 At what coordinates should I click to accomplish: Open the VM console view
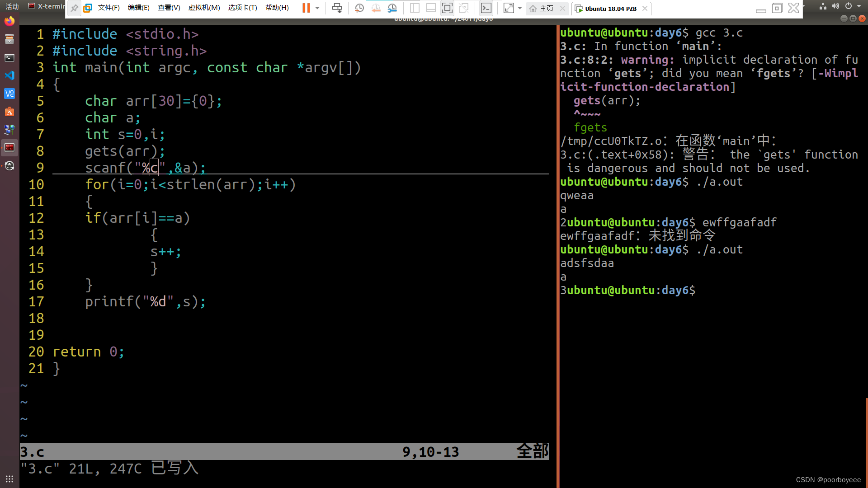(486, 8)
